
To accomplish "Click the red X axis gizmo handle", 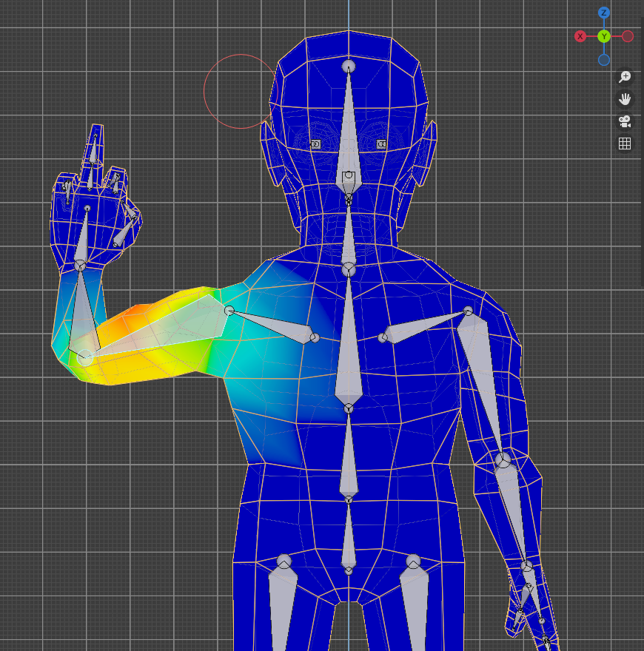I will point(580,36).
